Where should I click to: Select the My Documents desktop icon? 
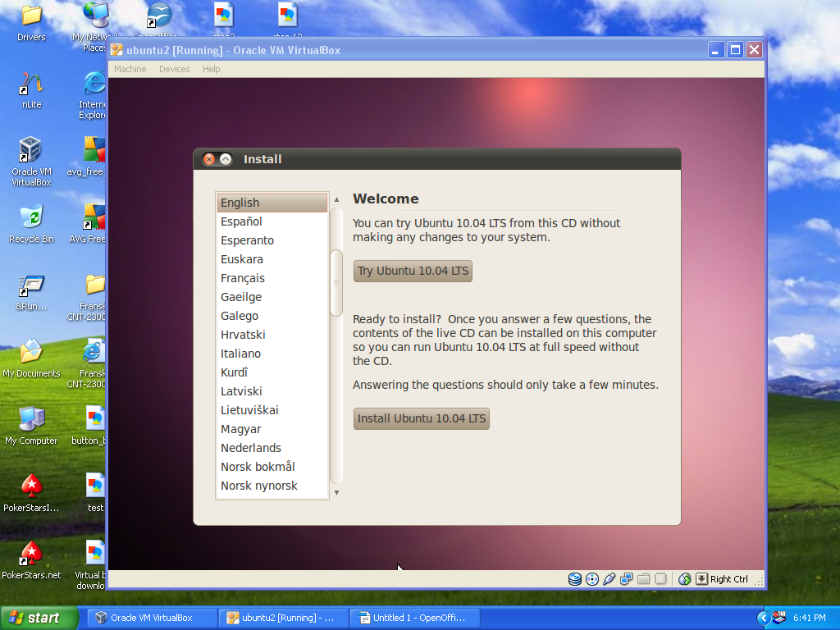(x=32, y=358)
